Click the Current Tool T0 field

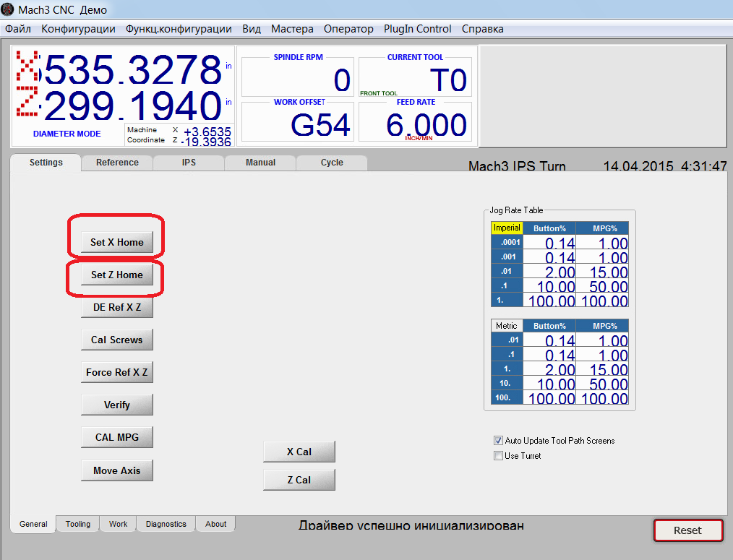(x=415, y=79)
